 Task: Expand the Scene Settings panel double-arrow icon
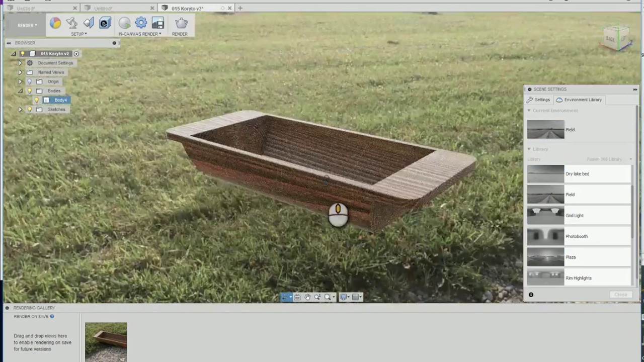635,89
